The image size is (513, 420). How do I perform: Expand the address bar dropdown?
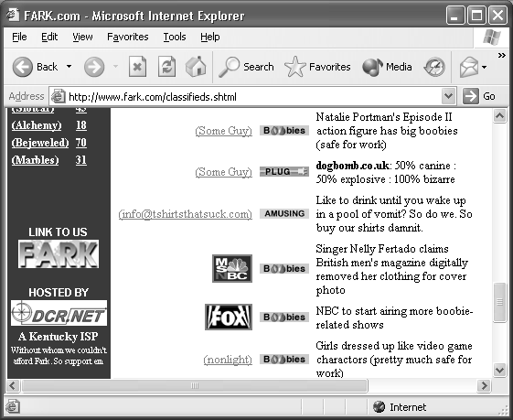click(x=449, y=96)
